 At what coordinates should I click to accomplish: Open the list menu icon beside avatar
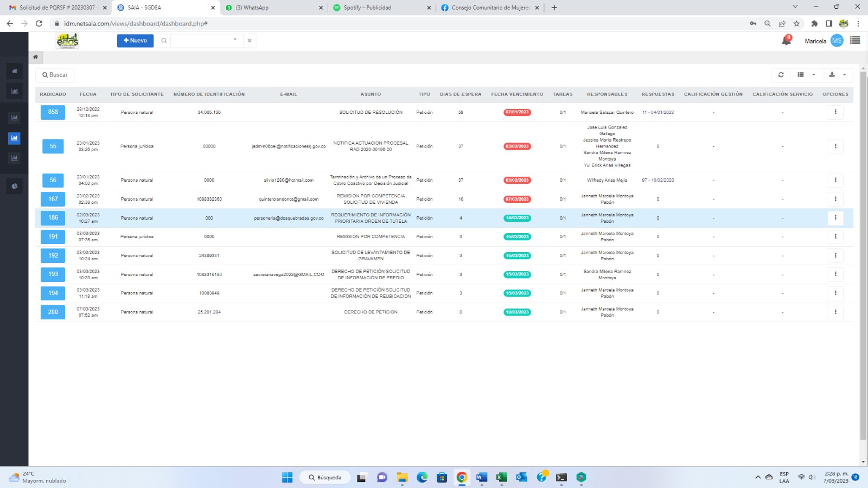(x=855, y=40)
